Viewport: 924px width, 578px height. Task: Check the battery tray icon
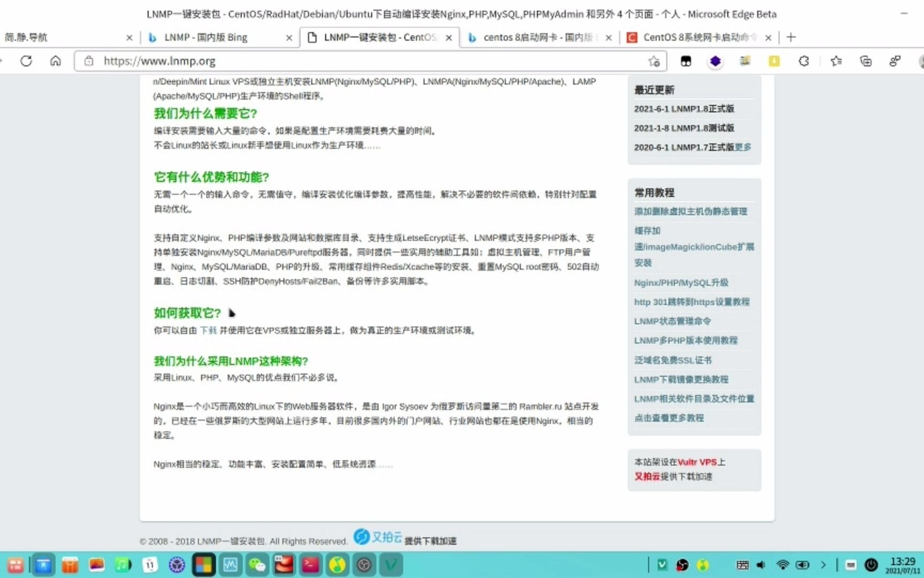[x=803, y=565]
